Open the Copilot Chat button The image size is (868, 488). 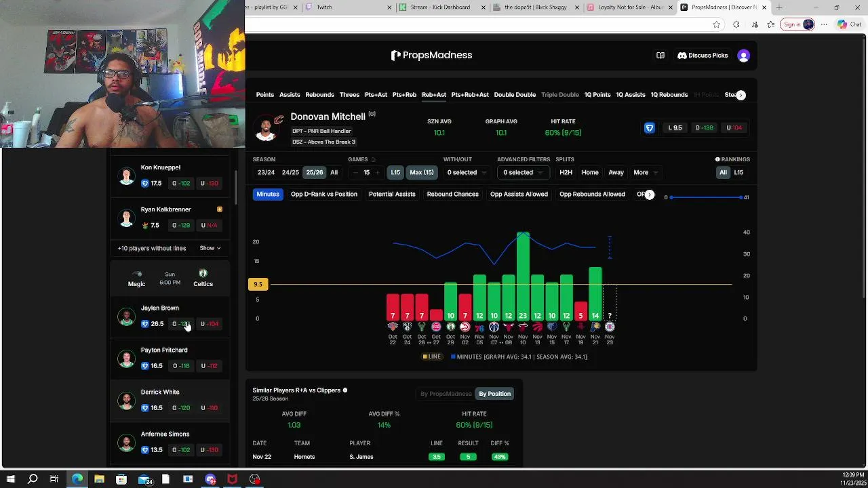(849, 24)
